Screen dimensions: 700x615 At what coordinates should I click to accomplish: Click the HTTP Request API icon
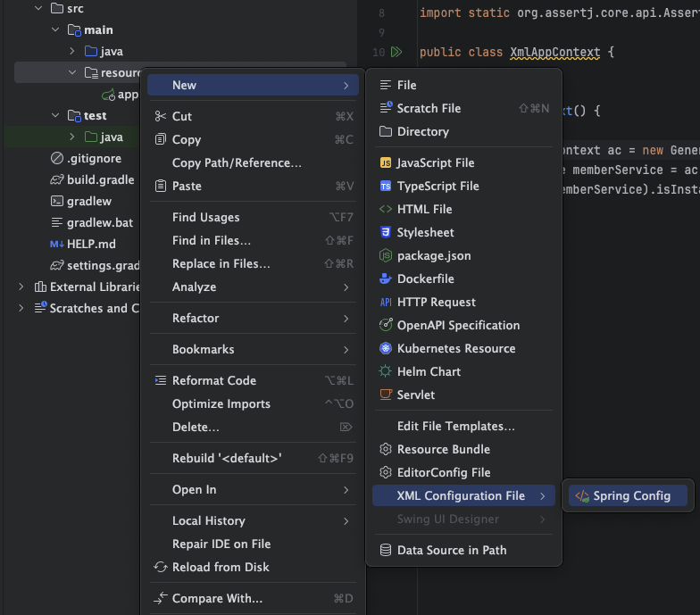386,302
